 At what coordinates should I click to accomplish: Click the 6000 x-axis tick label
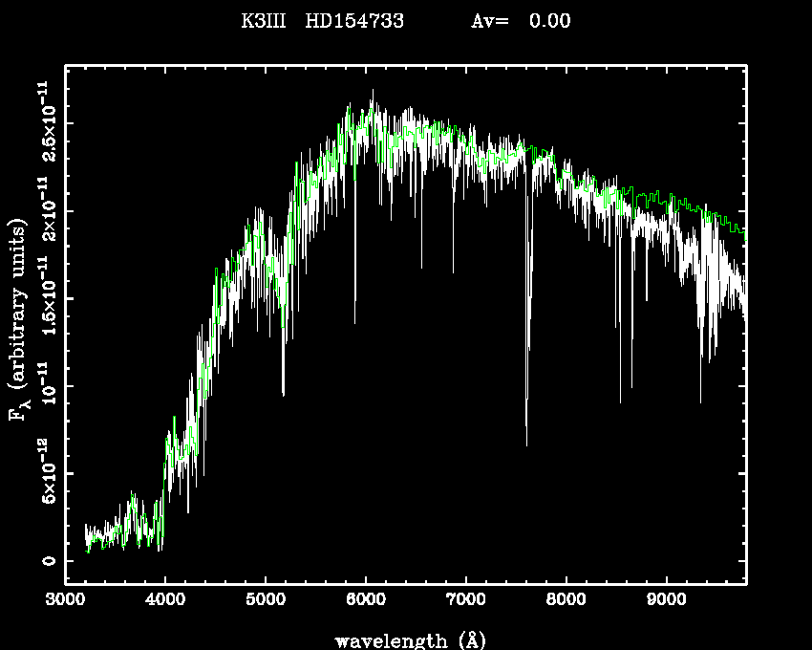tap(366, 600)
